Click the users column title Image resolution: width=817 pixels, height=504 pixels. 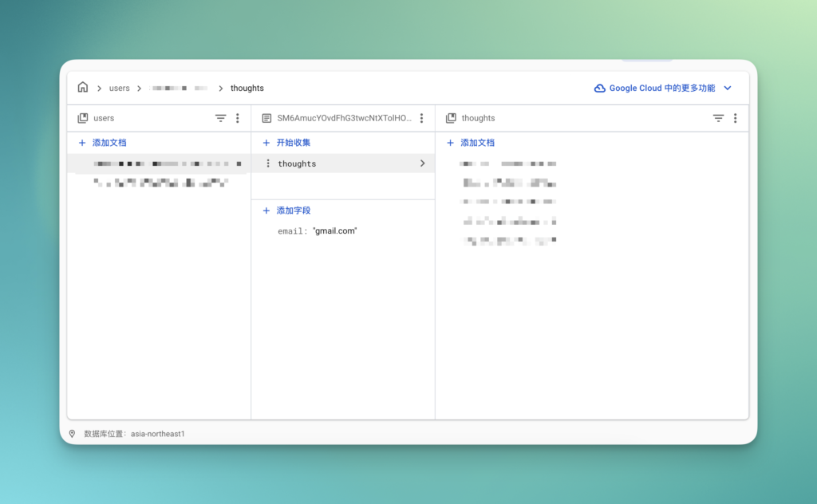[x=104, y=118]
